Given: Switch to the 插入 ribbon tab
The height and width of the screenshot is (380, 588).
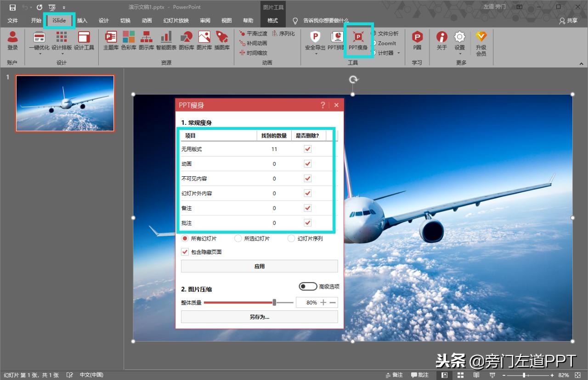Looking at the screenshot, I should pos(82,21).
